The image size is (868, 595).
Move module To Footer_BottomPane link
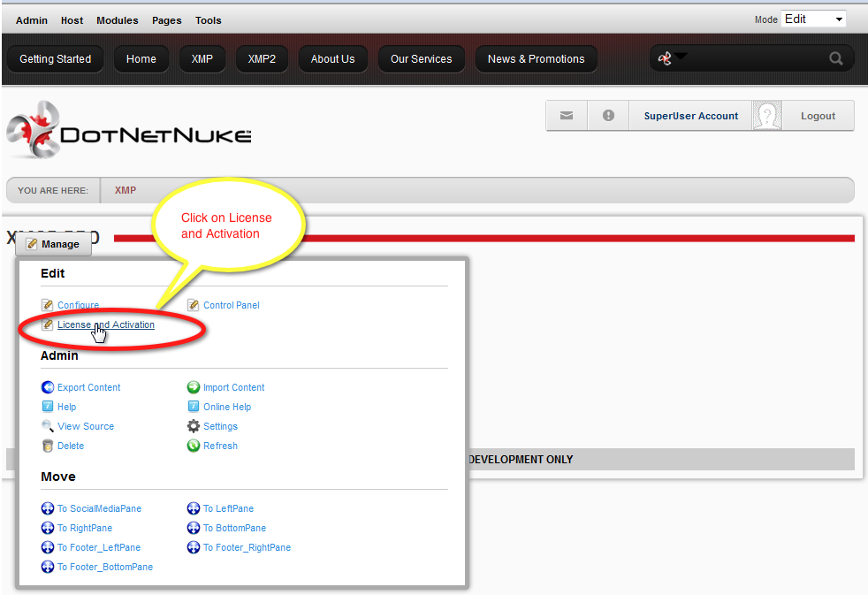coord(104,567)
